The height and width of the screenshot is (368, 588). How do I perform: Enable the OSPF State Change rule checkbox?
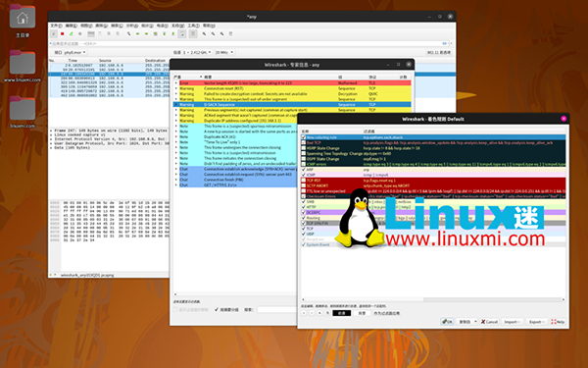(x=304, y=159)
